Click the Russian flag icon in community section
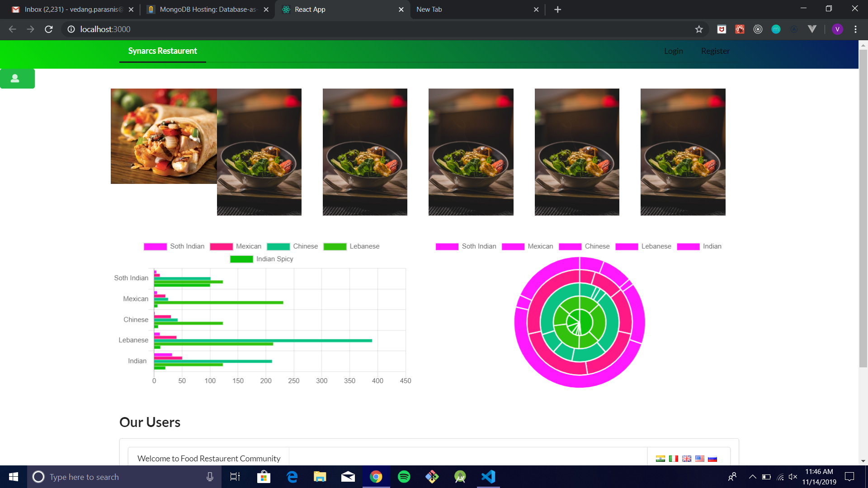The image size is (868, 488). pos(712,458)
